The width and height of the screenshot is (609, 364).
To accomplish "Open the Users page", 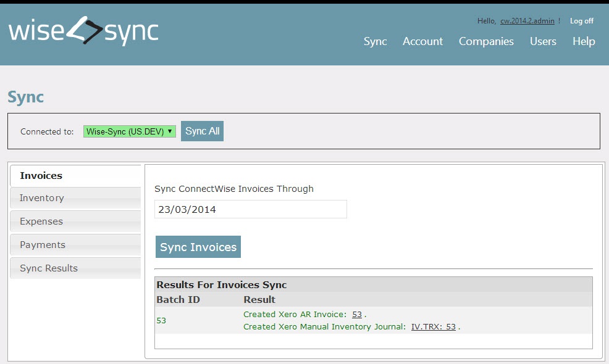I will coord(543,41).
